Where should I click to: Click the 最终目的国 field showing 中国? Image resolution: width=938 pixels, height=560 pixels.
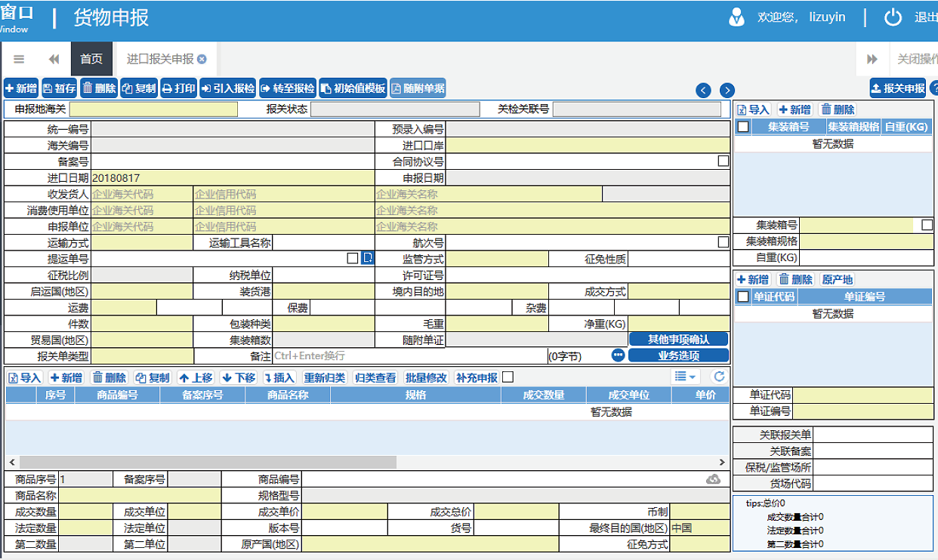[700, 528]
